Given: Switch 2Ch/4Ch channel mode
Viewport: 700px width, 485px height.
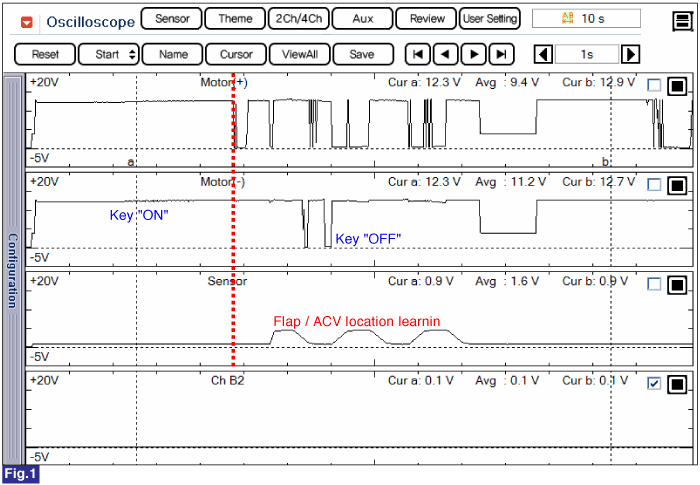Looking at the screenshot, I should [299, 19].
